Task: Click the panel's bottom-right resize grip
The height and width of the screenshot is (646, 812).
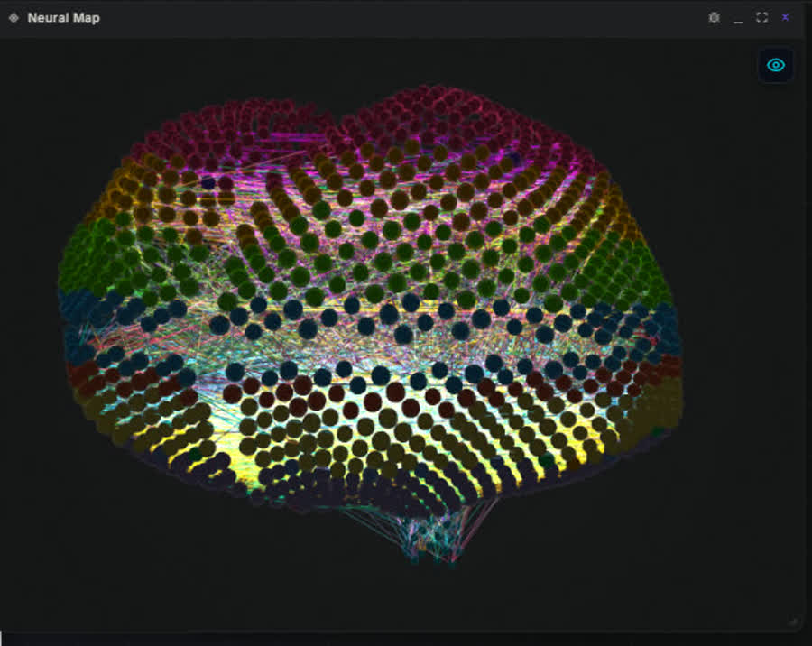Action: tap(794, 622)
